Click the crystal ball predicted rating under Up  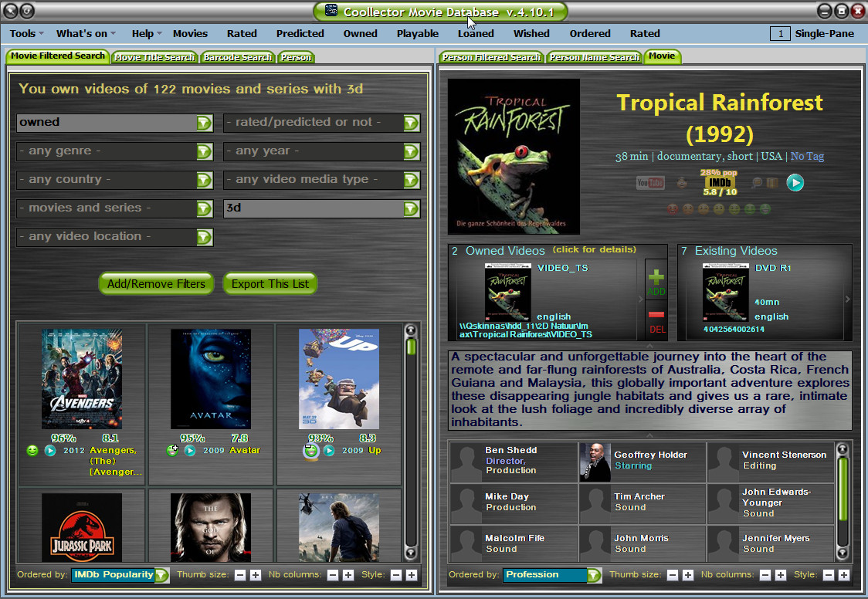(x=311, y=452)
